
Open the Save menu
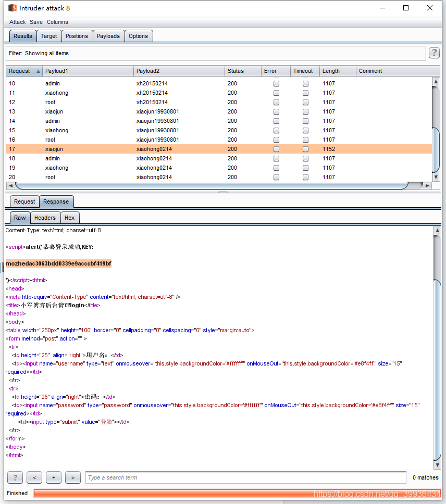(36, 22)
